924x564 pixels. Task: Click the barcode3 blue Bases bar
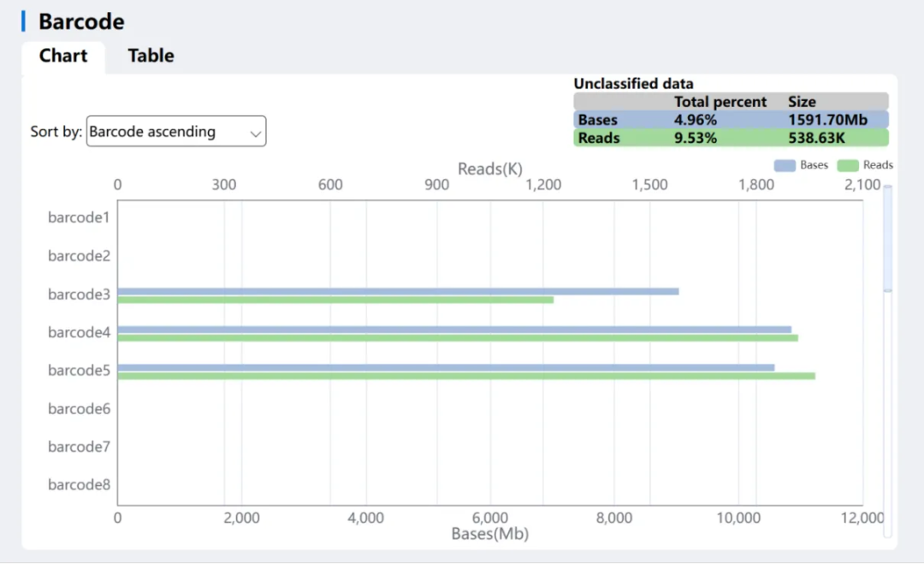[399, 291]
